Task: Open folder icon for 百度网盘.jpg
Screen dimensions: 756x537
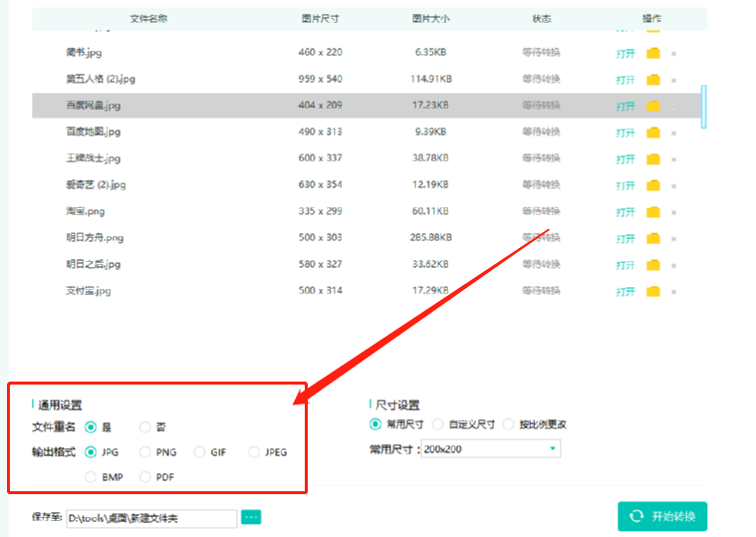Action: point(652,106)
